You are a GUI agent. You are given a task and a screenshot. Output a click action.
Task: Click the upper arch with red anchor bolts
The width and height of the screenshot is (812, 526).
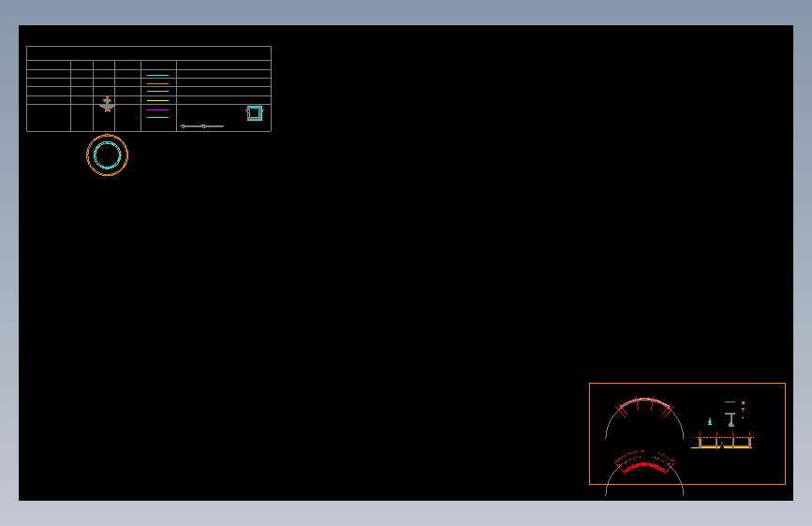click(x=644, y=417)
